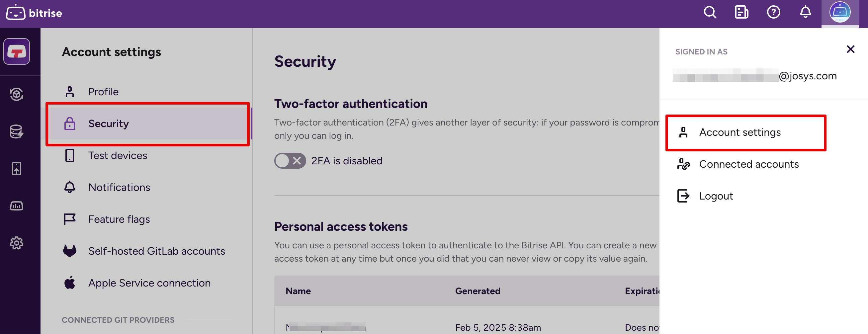The image size is (868, 334).
Task: Open the settings gear in left sidebar
Action: (17, 243)
